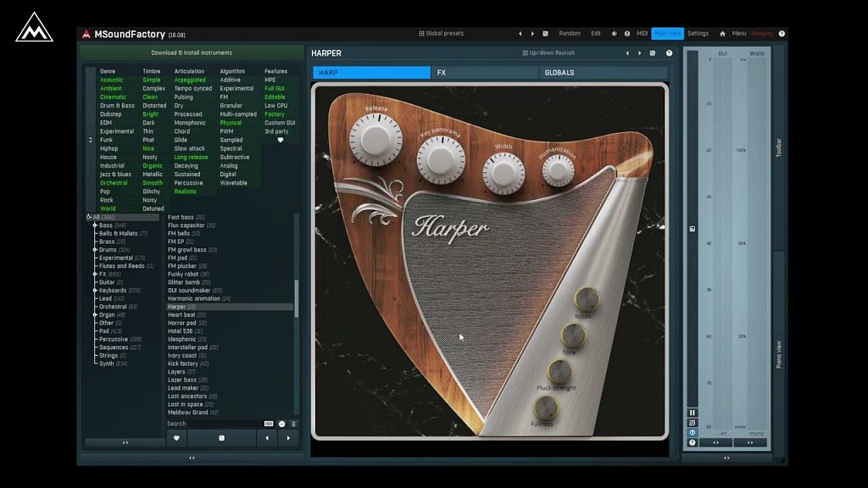Toggle the Acoustic genre filter
The width and height of the screenshot is (868, 488).
pyautogui.click(x=111, y=80)
